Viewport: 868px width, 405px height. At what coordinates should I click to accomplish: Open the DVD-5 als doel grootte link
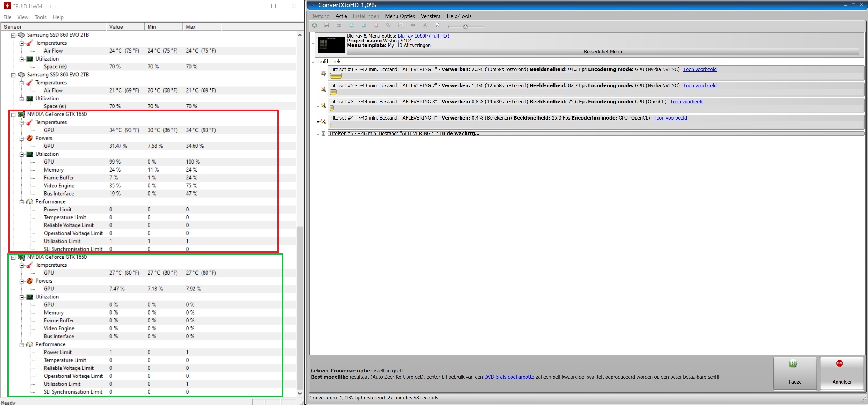point(509,377)
